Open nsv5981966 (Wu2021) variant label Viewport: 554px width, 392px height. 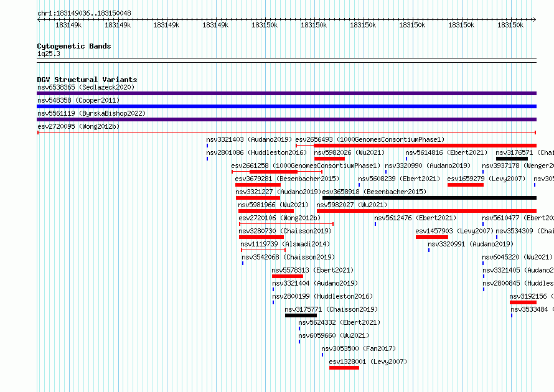tap(273, 205)
